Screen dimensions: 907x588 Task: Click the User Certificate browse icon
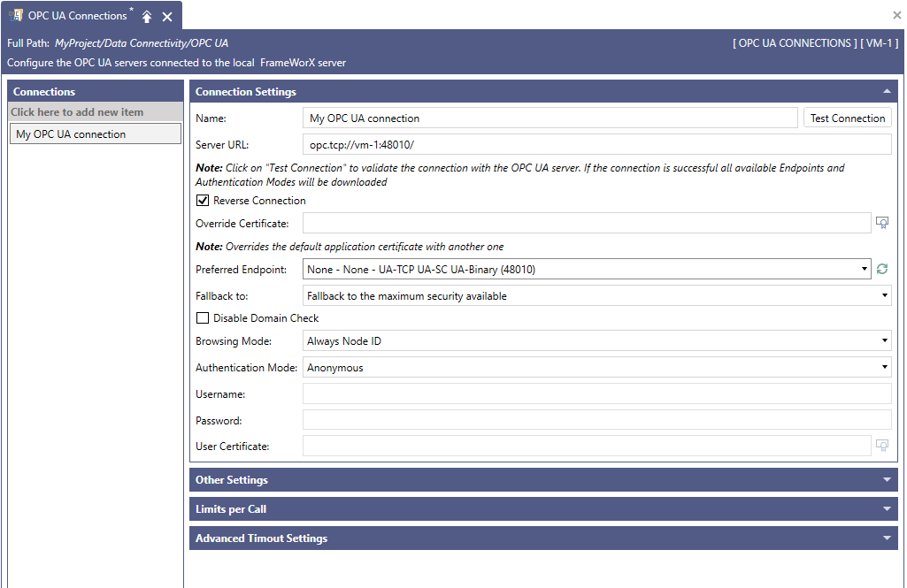pos(882,445)
